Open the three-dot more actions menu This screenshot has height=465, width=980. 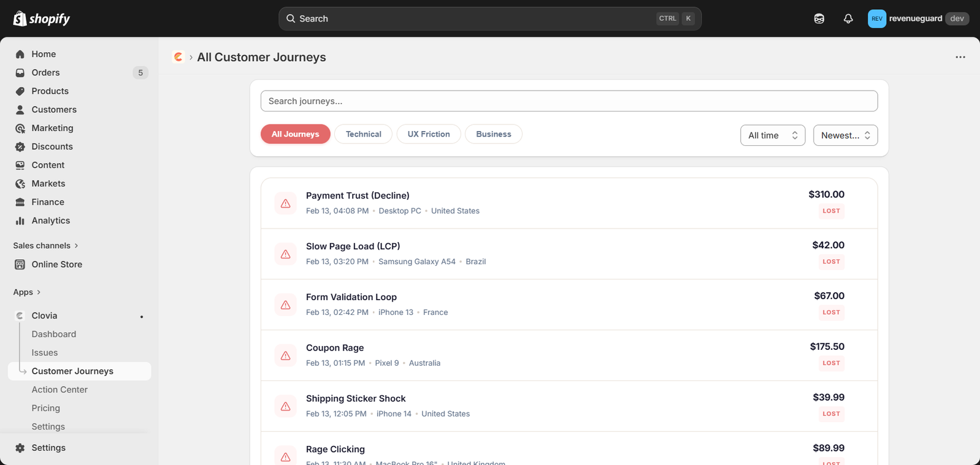[960, 57]
